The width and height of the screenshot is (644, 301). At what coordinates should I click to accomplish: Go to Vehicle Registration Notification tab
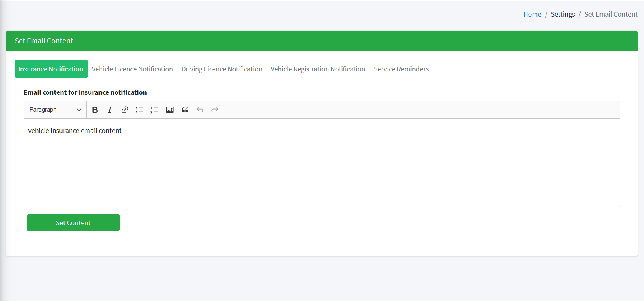[317, 69]
